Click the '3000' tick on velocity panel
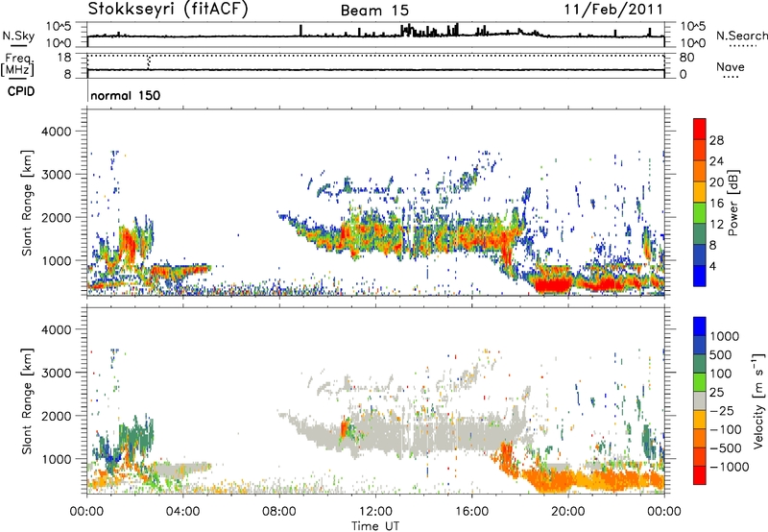The width and height of the screenshot is (768, 532). pos(56,373)
